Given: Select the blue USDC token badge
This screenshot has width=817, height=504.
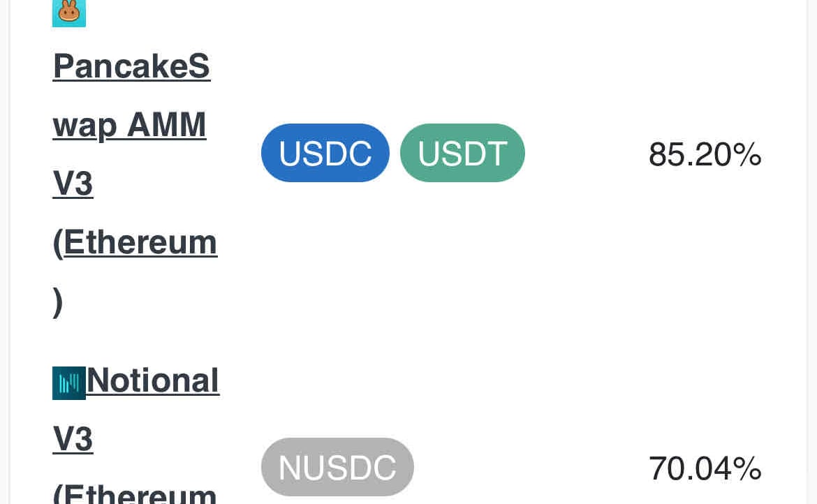Looking at the screenshot, I should point(325,153).
